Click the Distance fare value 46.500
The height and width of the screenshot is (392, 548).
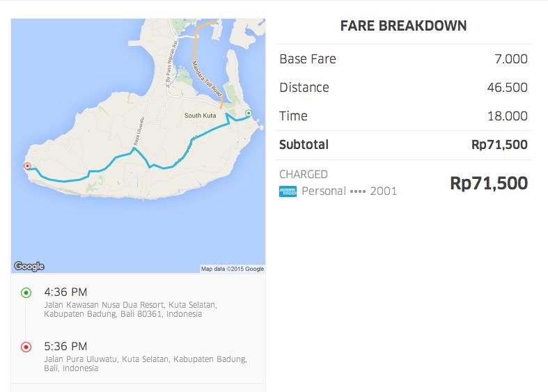(x=507, y=88)
